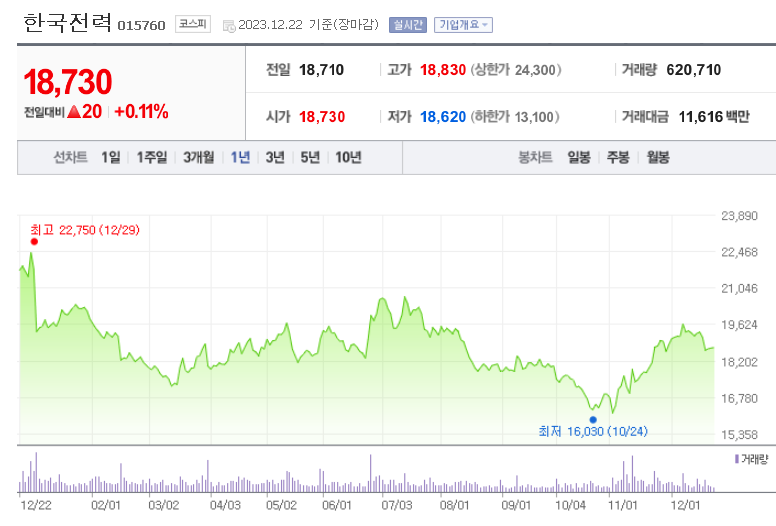Viewport: 776px width, 526px height.
Task: Click the clock-calendar icon before the date
Action: pyautogui.click(x=229, y=26)
